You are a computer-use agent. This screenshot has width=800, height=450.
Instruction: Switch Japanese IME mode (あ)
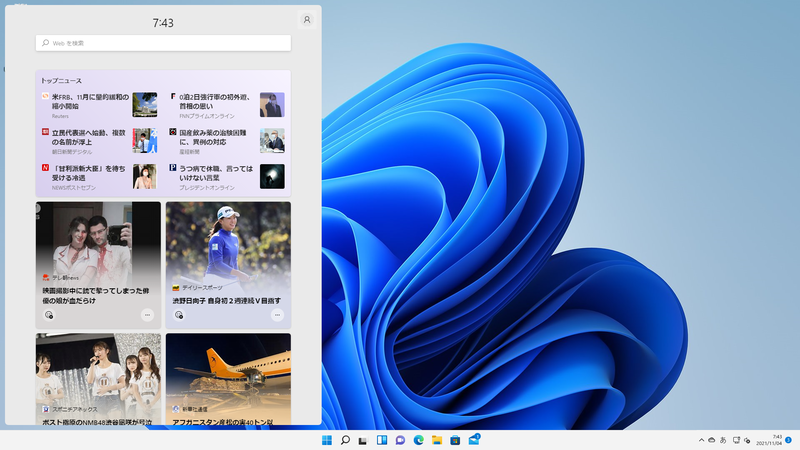[723, 440]
